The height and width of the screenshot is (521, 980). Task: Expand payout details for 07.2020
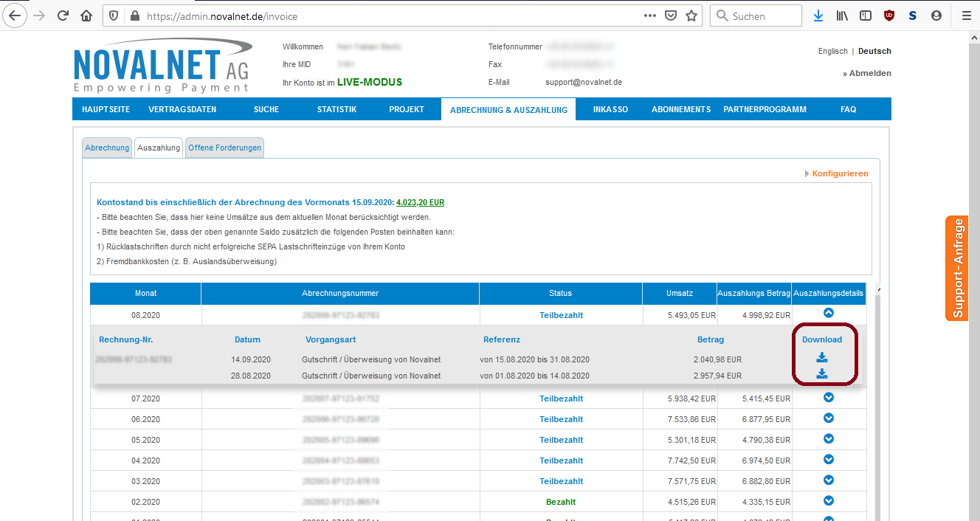pos(828,398)
